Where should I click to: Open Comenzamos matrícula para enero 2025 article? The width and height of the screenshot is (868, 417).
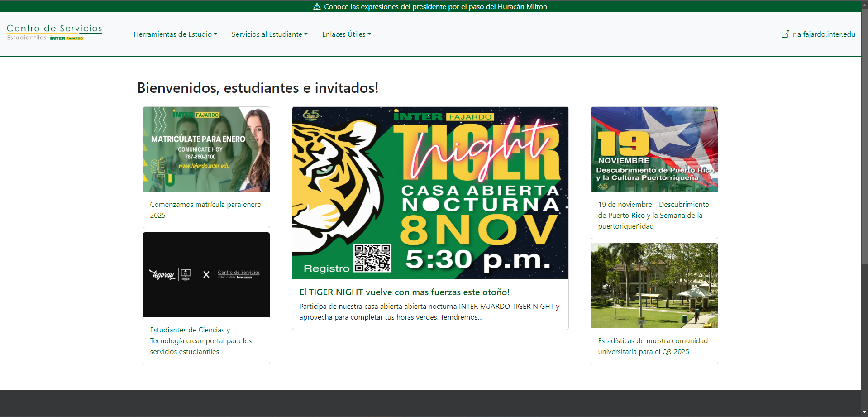click(205, 210)
